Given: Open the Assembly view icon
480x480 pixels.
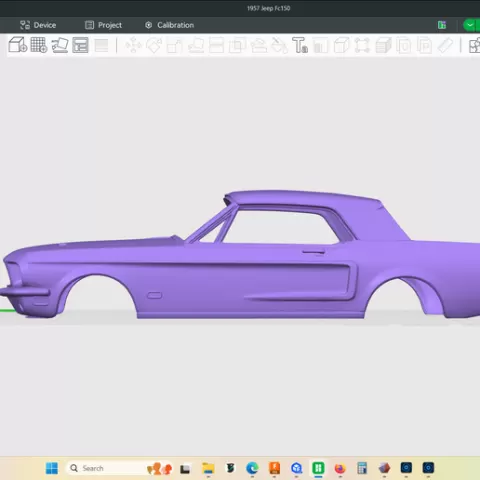Looking at the screenshot, I should [474, 45].
